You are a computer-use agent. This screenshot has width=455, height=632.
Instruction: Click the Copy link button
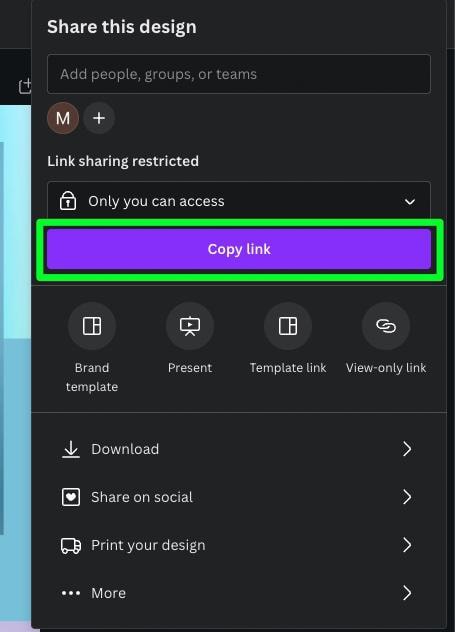pyautogui.click(x=239, y=249)
